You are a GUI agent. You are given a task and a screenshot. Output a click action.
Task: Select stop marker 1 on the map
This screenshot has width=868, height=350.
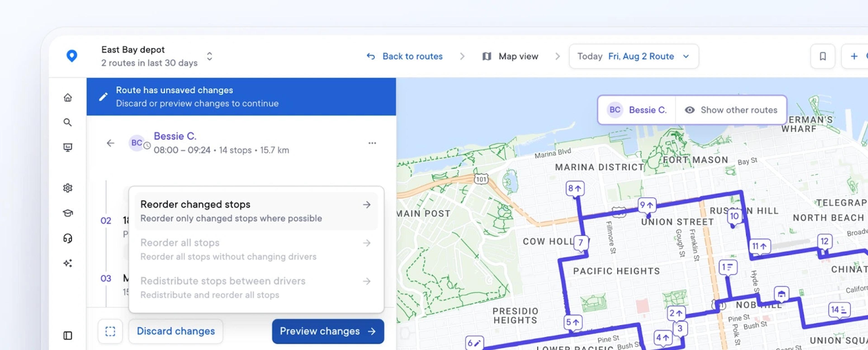tap(728, 268)
